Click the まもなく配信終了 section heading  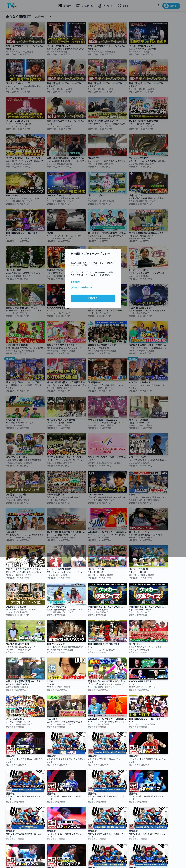pos(19,16)
